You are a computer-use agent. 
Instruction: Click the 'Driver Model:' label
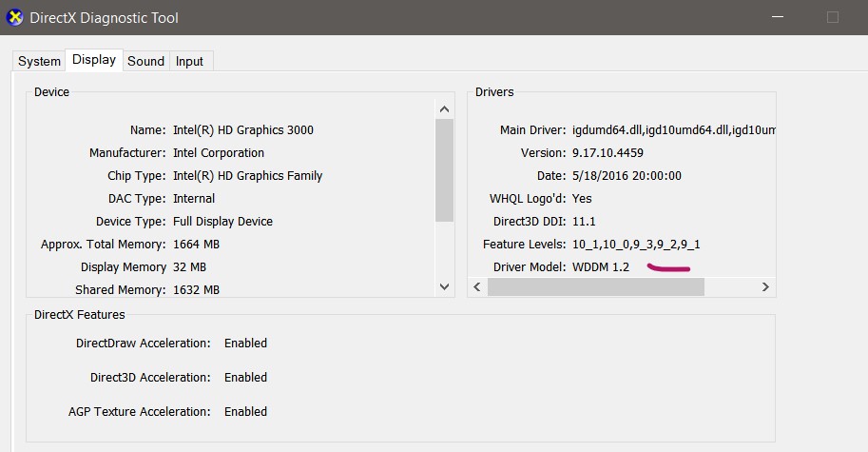530,267
